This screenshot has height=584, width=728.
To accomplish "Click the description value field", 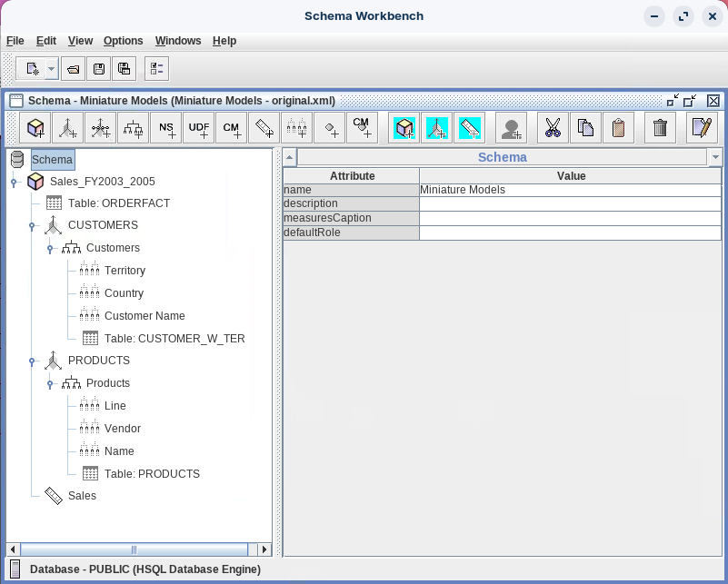I will pyautogui.click(x=571, y=203).
